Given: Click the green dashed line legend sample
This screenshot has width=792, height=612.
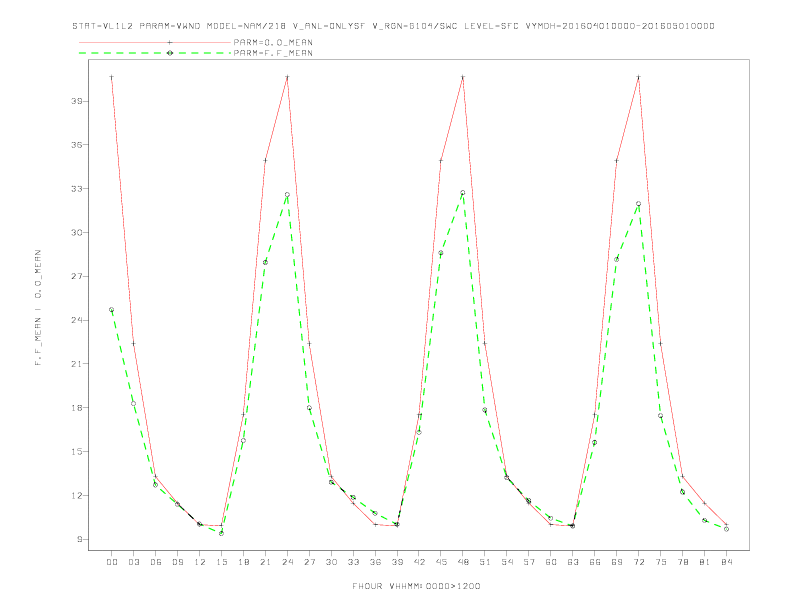Looking at the screenshot, I should click(x=155, y=53).
